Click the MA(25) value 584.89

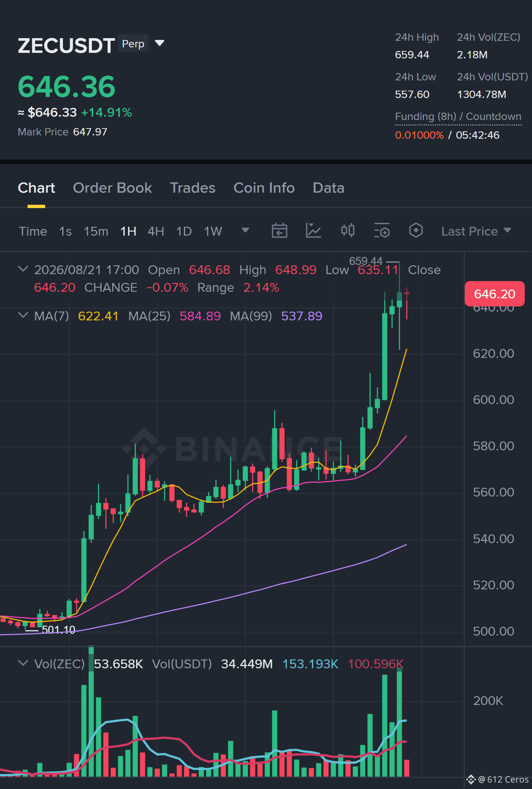pyautogui.click(x=200, y=316)
